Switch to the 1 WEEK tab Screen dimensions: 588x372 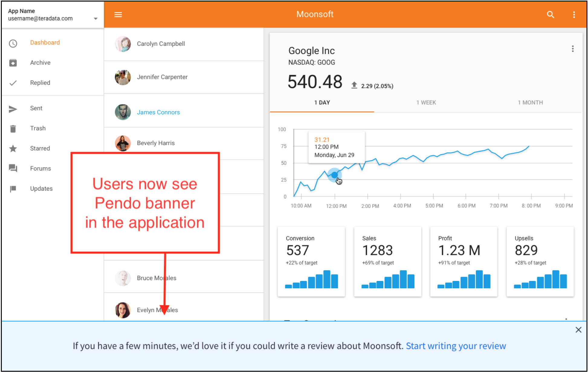click(426, 103)
